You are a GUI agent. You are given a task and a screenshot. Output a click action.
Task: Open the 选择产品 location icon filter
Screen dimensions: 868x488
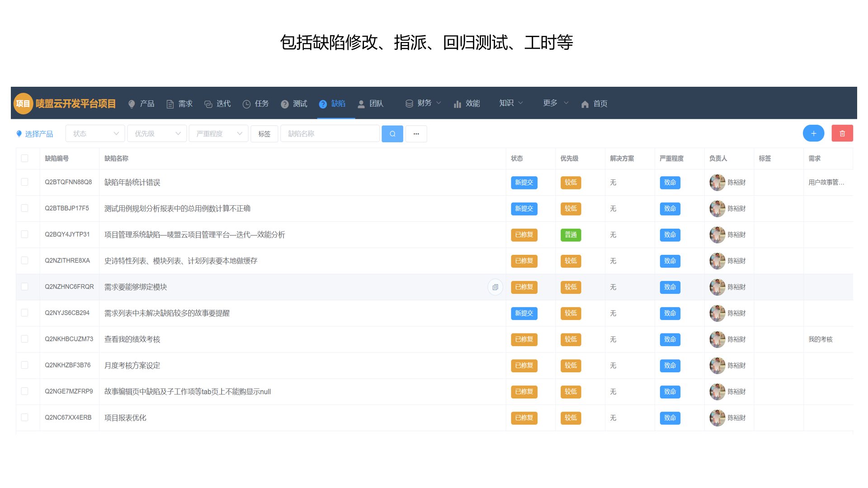(x=19, y=133)
